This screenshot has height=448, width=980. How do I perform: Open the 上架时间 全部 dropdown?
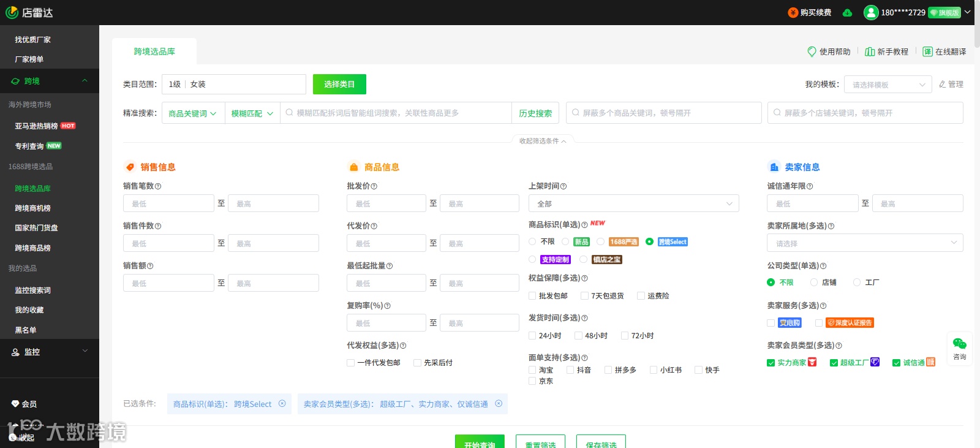634,203
